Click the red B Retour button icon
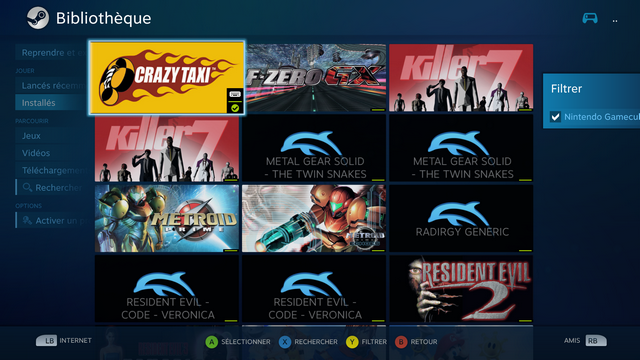Viewport: 640px width, 360px height. point(401,342)
